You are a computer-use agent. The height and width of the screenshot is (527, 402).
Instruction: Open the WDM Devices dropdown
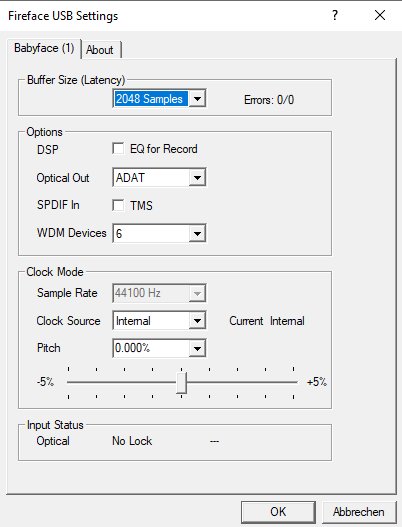coord(197,234)
